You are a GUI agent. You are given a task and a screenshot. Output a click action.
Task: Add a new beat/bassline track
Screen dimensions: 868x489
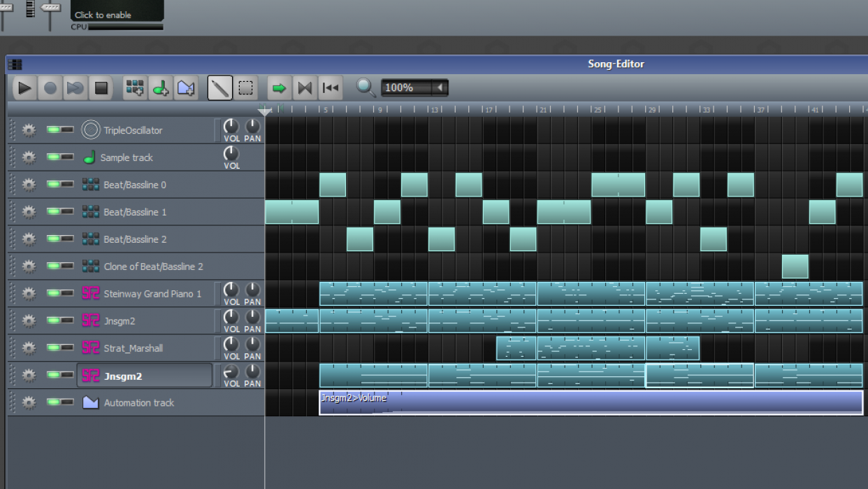(135, 88)
